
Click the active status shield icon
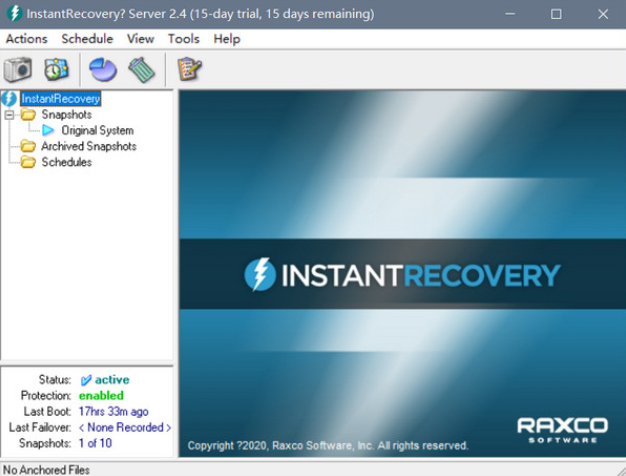[86, 380]
